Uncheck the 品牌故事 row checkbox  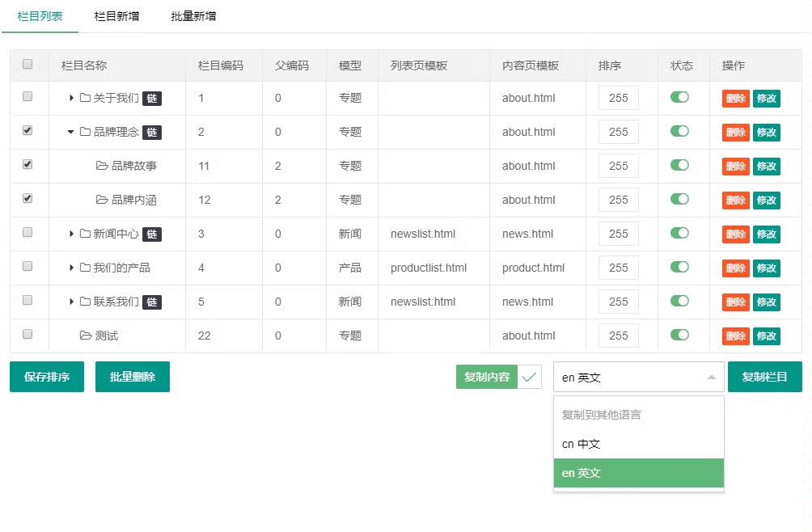(x=27, y=165)
